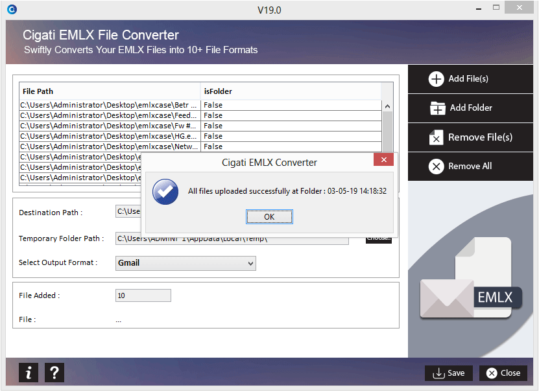Expand the Select Output Format dropdown
This screenshot has width=539, height=392.
coord(186,263)
